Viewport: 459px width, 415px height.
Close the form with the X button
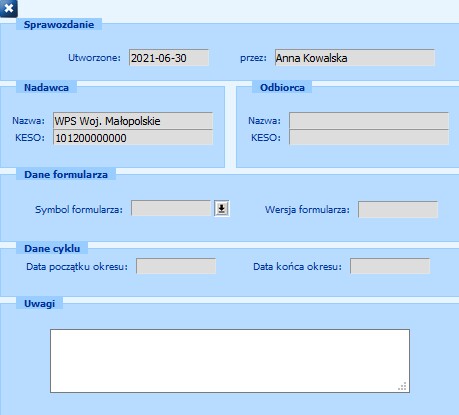(9, 8)
